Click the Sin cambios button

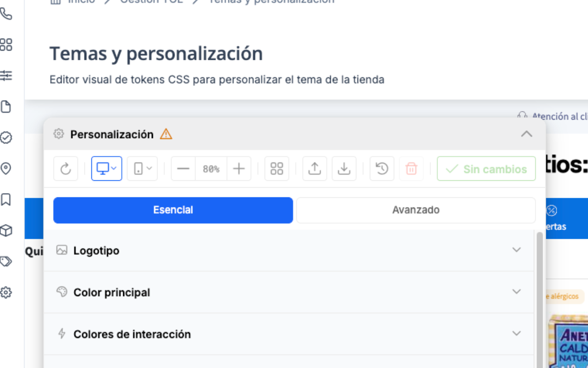tap(486, 169)
